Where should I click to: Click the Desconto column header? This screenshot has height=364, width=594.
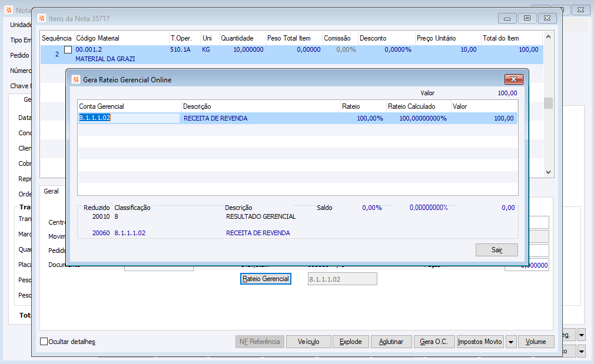click(x=386, y=38)
